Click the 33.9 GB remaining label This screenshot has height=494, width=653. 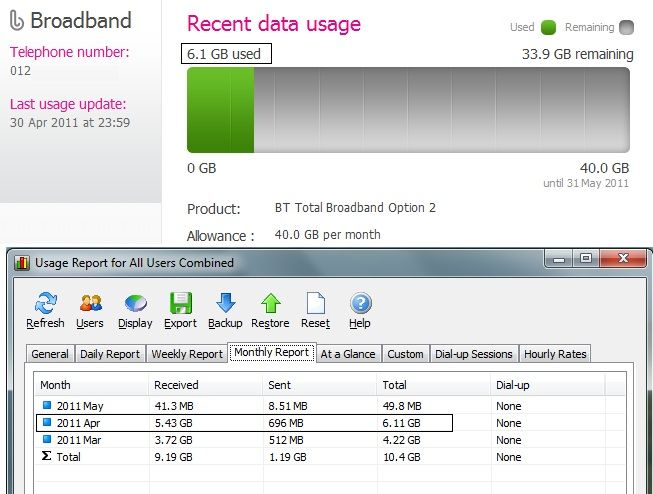pyautogui.click(x=578, y=54)
